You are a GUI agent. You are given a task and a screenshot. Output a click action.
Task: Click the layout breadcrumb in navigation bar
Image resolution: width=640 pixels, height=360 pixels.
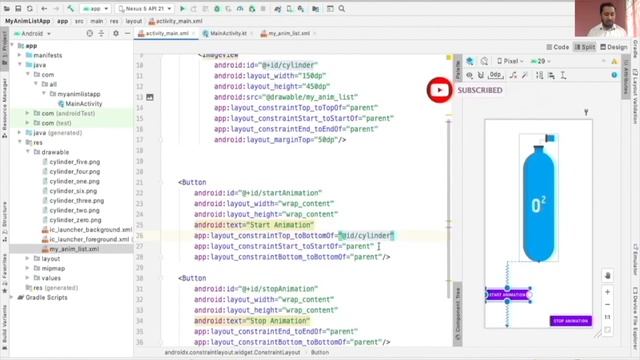pyautogui.click(x=133, y=21)
